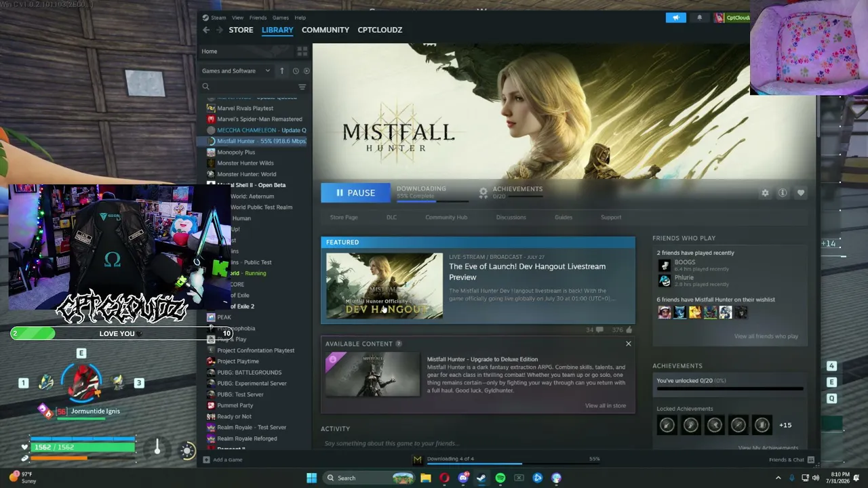868x488 pixels.
Task: Open the Store Page link
Action: click(x=344, y=218)
